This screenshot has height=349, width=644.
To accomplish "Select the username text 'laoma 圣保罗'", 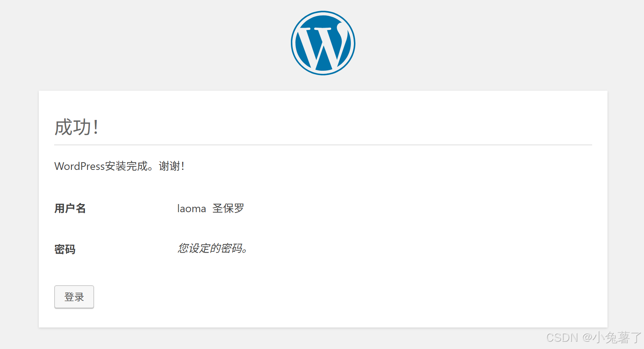I will pyautogui.click(x=211, y=208).
